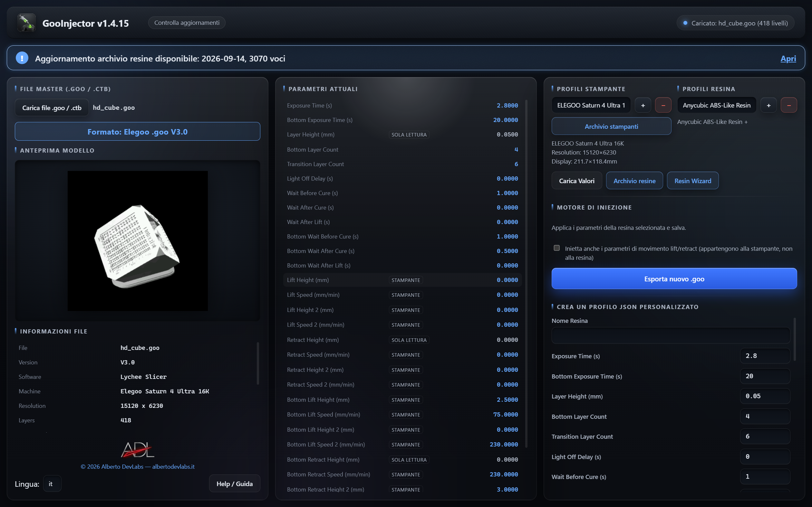The height and width of the screenshot is (507, 812).
Task: Click Esporta nuovo .goo button
Action: 674,279
